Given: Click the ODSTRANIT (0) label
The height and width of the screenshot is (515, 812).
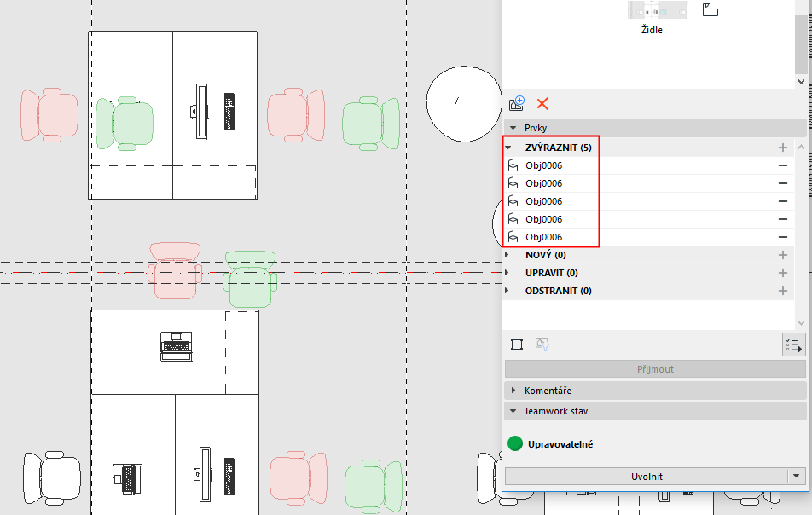Looking at the screenshot, I should (558, 291).
